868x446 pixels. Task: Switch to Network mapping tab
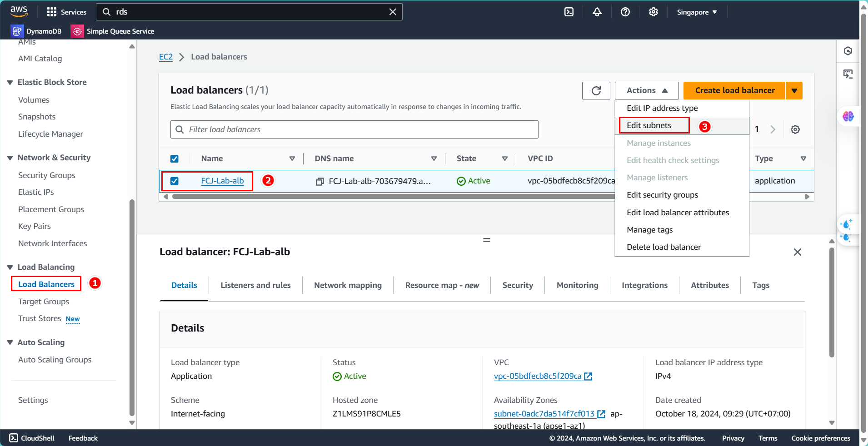point(348,285)
